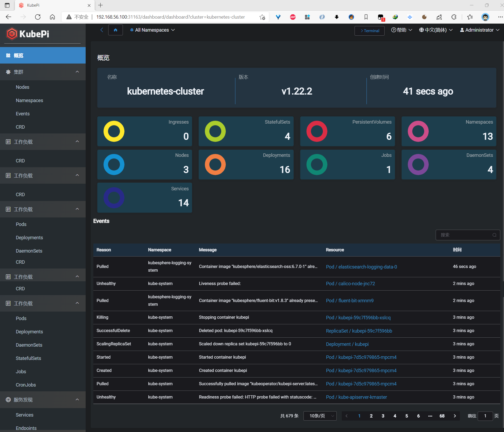Click the green StatefulSets donut icon
The height and width of the screenshot is (432, 504).
(215, 131)
